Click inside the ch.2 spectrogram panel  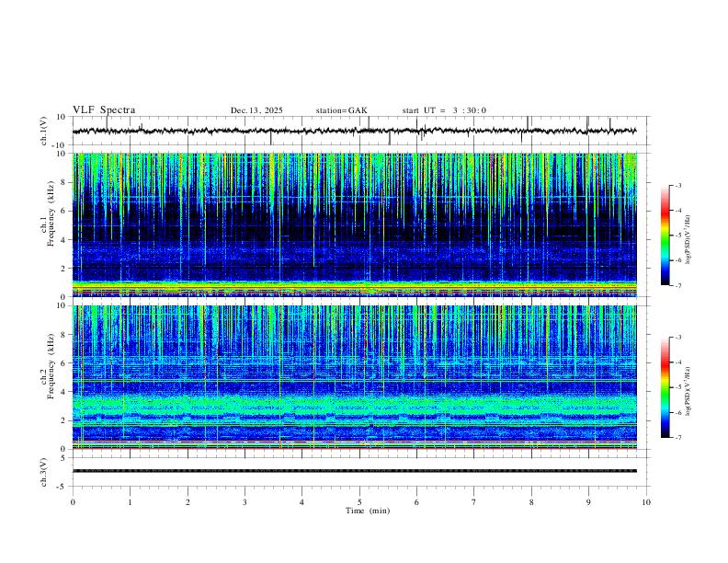(354, 377)
